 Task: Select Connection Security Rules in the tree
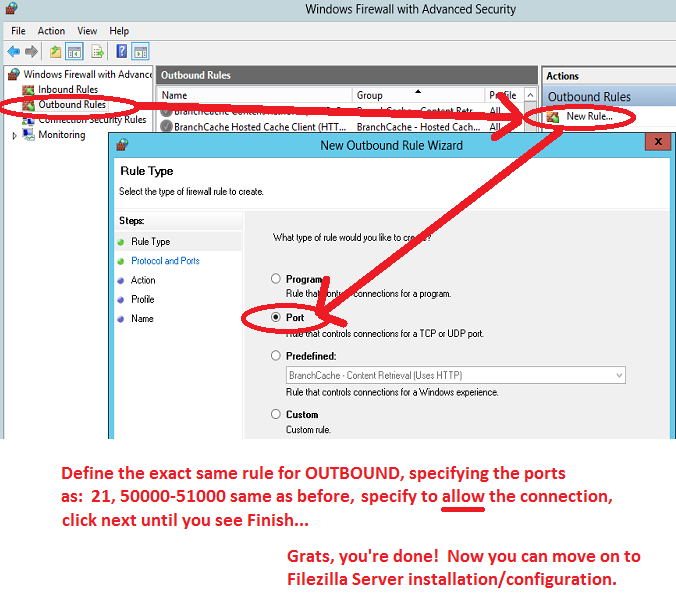(x=92, y=119)
